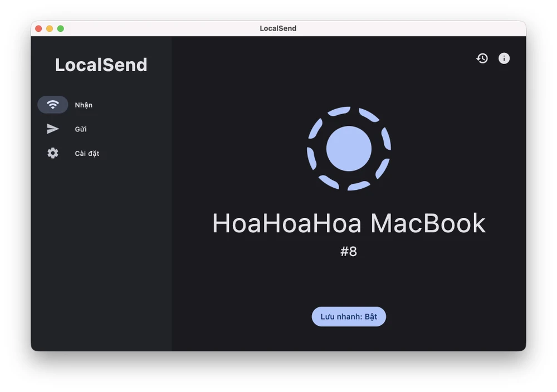Open settings via the gear icon
The image size is (557, 392).
(x=53, y=153)
